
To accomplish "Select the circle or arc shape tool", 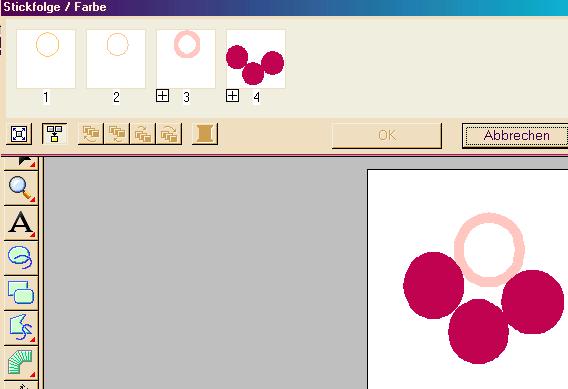I will (x=21, y=258).
